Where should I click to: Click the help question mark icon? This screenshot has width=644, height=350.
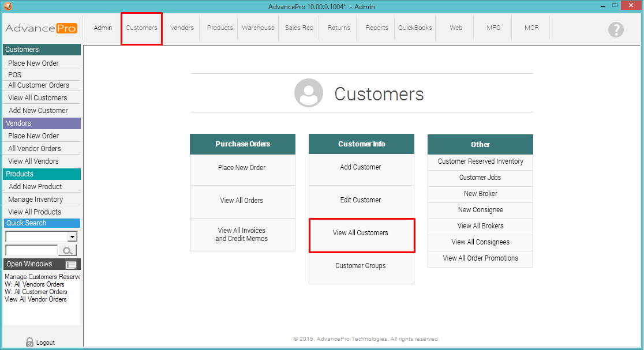[616, 29]
